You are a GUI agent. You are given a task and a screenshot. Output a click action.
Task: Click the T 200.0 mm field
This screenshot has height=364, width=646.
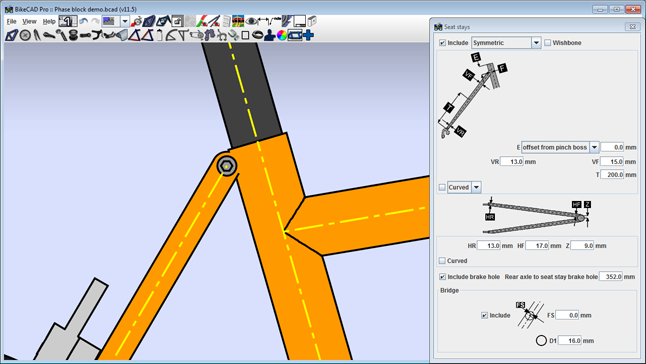point(612,175)
